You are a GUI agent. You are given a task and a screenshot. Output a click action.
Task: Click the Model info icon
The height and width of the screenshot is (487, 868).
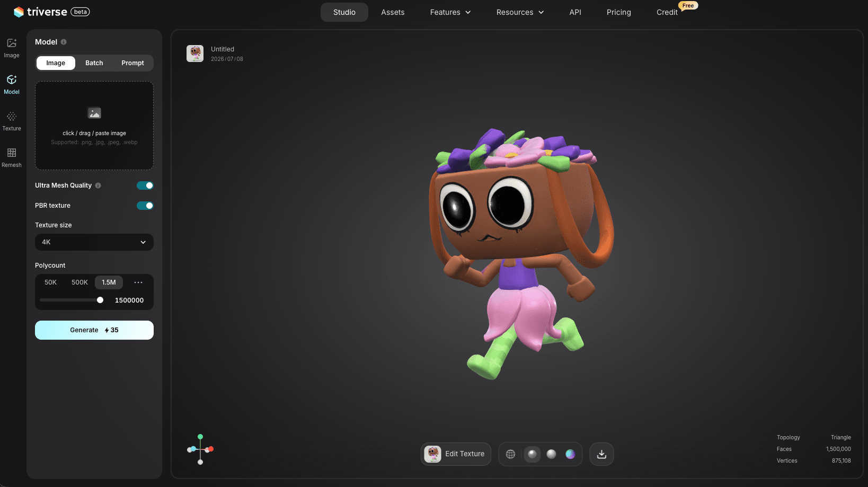[64, 42]
